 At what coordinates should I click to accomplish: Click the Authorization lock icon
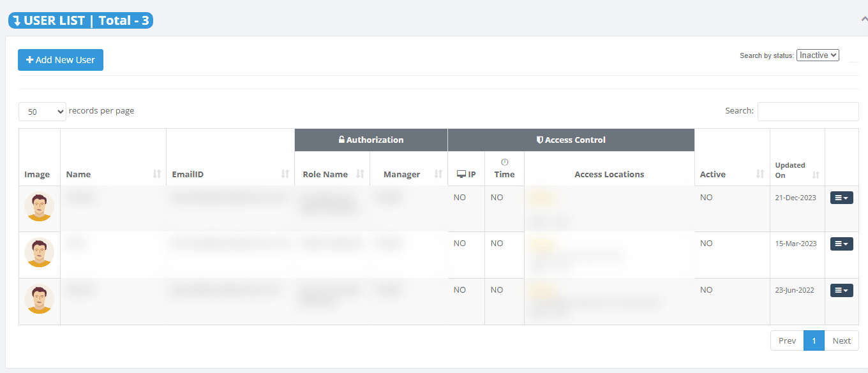[341, 140]
